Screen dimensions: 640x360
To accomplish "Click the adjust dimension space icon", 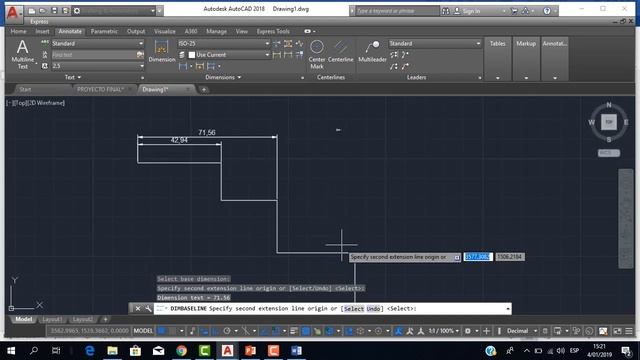I will pyautogui.click(x=288, y=43).
